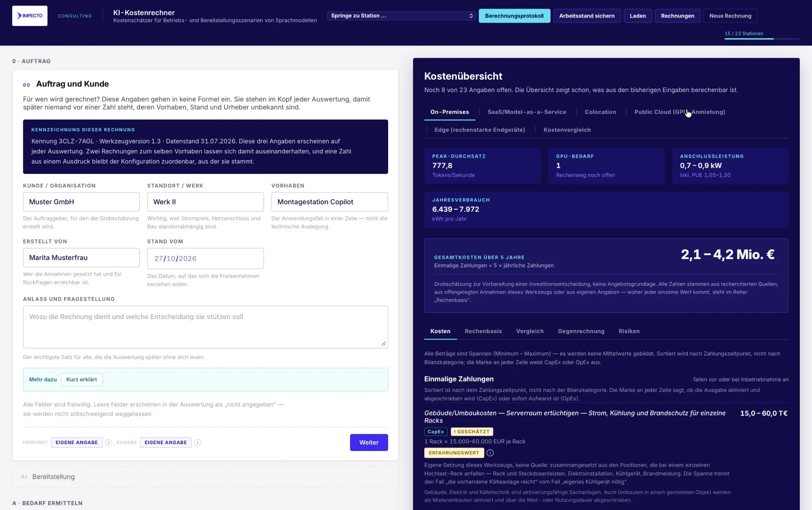
Task: Click the Impecto logo
Action: coord(30,16)
